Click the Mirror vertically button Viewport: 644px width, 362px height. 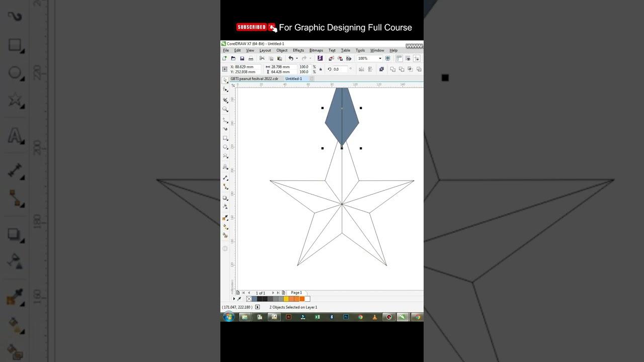pos(370,69)
